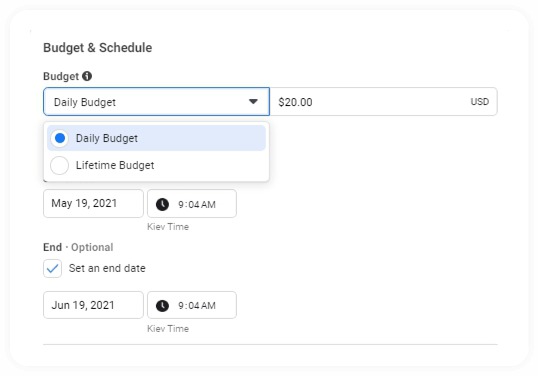
Task: Select the Daily Budget radio option
Action: (x=156, y=138)
